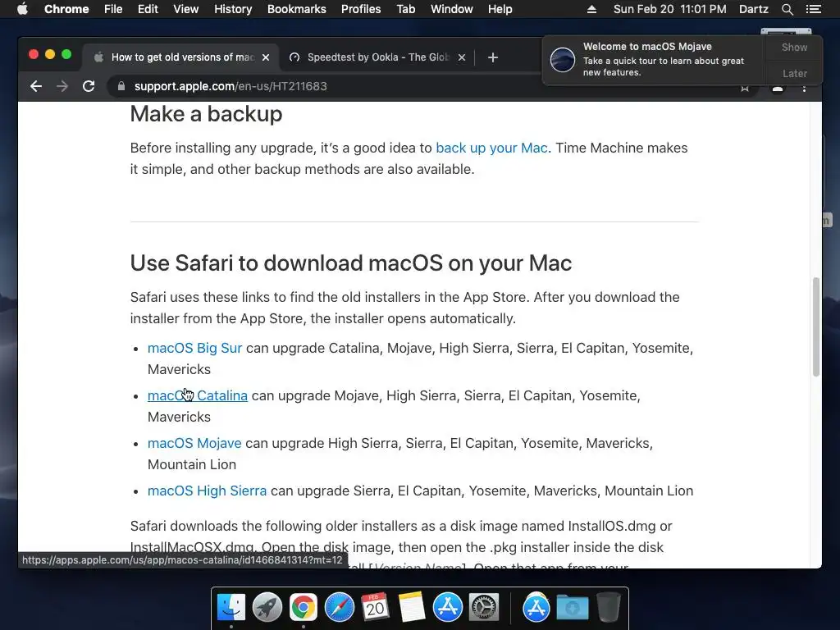Open Chrome three-dot menu
The width and height of the screenshot is (840, 630).
coord(804,89)
